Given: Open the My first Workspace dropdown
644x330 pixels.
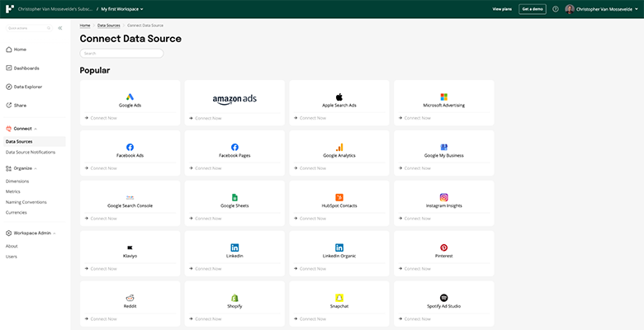Looking at the screenshot, I should [122, 9].
